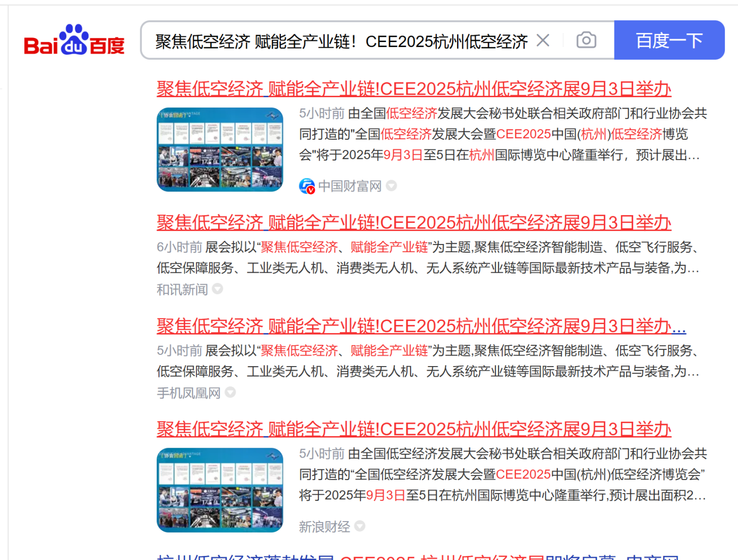The height and width of the screenshot is (560, 738).
Task: Expand dropdown arrow beside 和讯新闻
Action: pyautogui.click(x=218, y=289)
